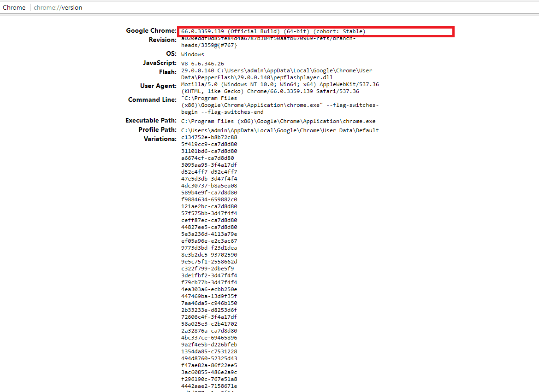This screenshot has width=539, height=392.
Task: Click variation 57f575bb-3d47f4f4
Action: point(209,213)
